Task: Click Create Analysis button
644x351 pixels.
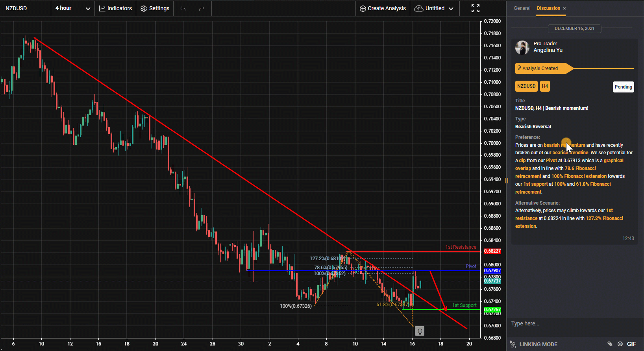Action: coord(383,8)
